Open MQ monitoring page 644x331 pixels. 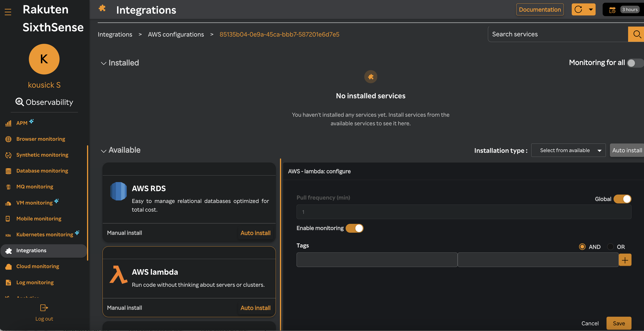coord(35,187)
